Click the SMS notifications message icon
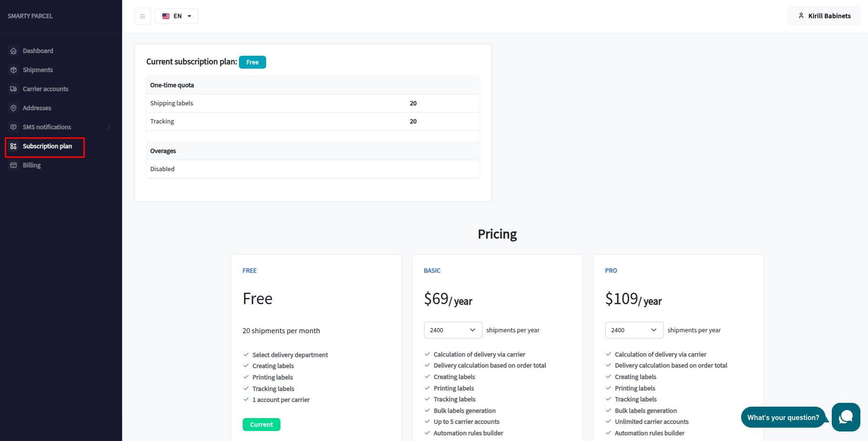 pyautogui.click(x=13, y=127)
